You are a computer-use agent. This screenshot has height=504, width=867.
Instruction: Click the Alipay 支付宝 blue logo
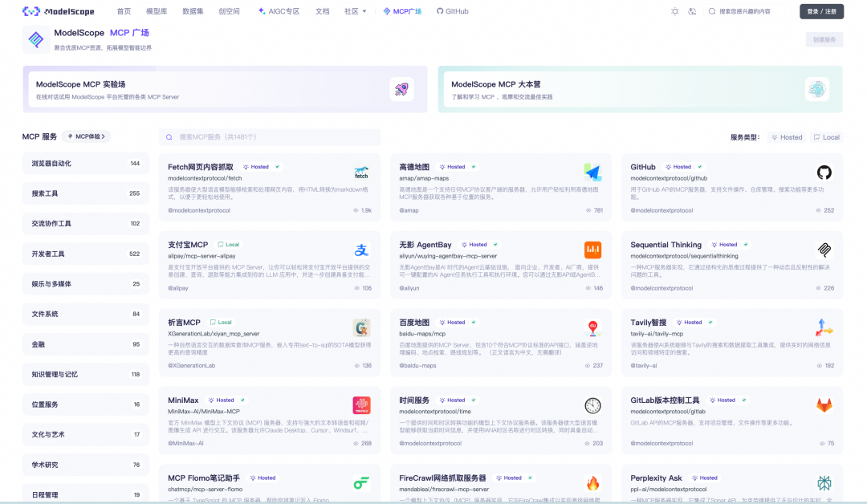click(361, 250)
